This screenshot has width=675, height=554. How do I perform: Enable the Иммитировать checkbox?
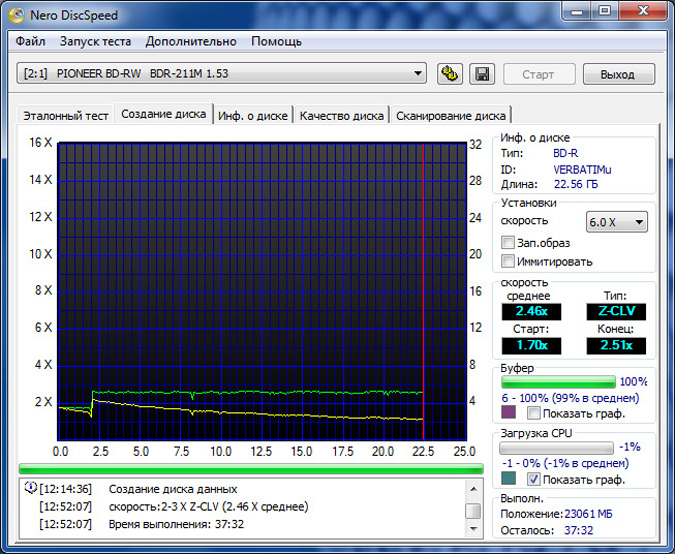click(508, 261)
